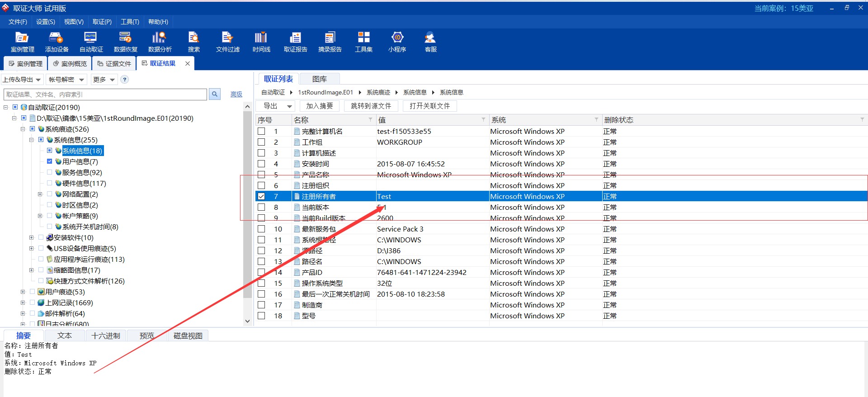
Task: Select USB设备使用痕迹(5) tree node
Action: point(85,249)
